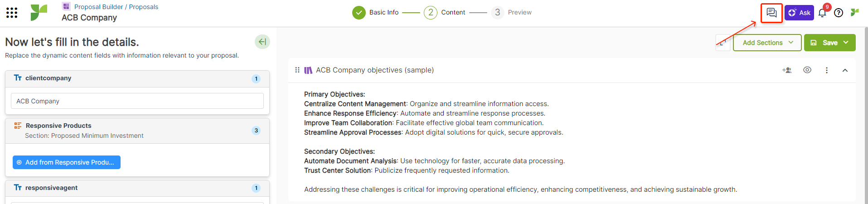This screenshot has height=204, width=868.
Task: Open the Proposal Builder / Proposals breadcrumb
Action: click(116, 7)
